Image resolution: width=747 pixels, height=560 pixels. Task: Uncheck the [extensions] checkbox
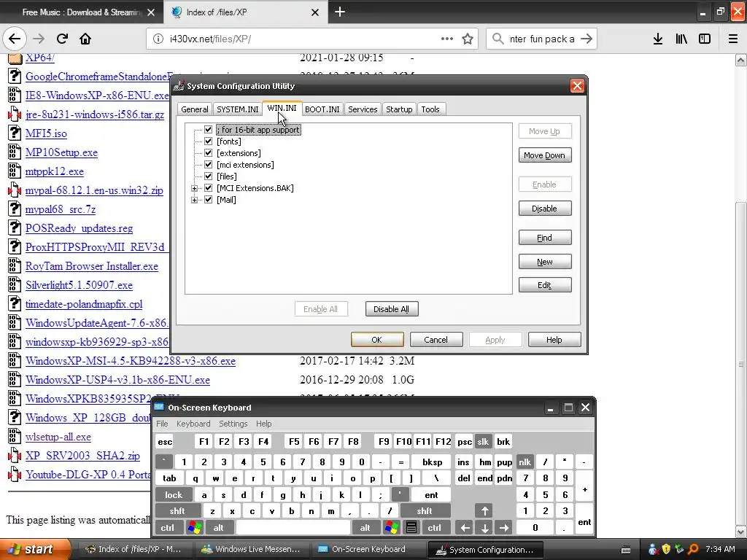(208, 153)
